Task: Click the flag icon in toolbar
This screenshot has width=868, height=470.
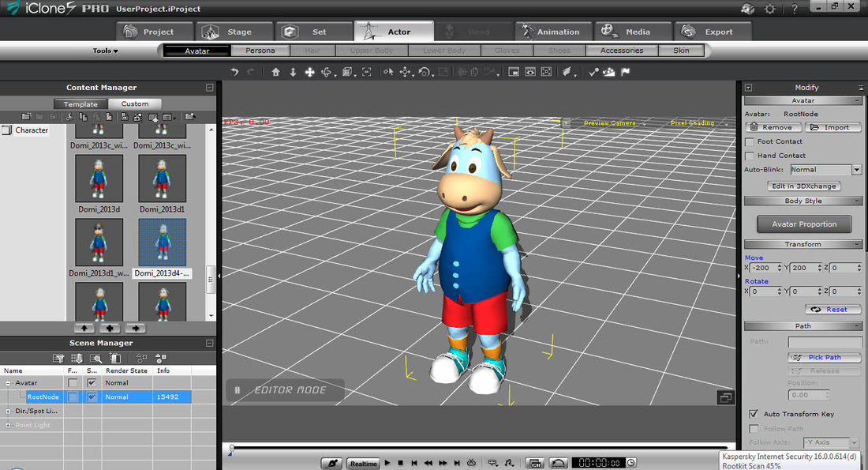Action: [626, 72]
